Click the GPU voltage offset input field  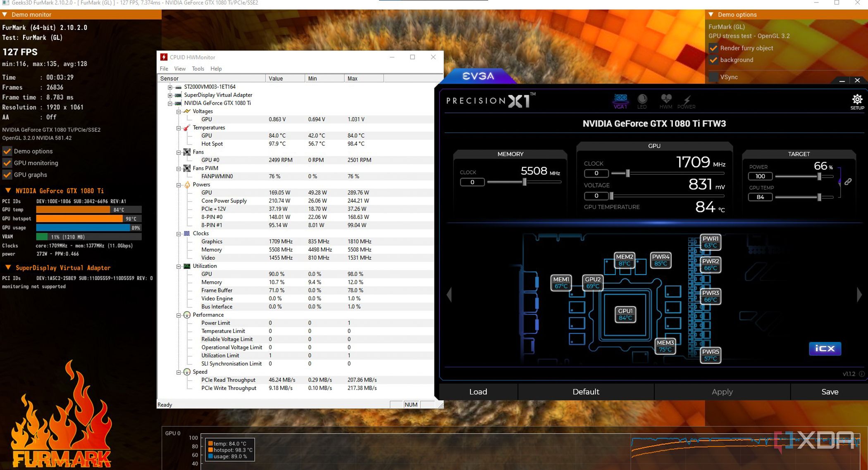point(596,196)
